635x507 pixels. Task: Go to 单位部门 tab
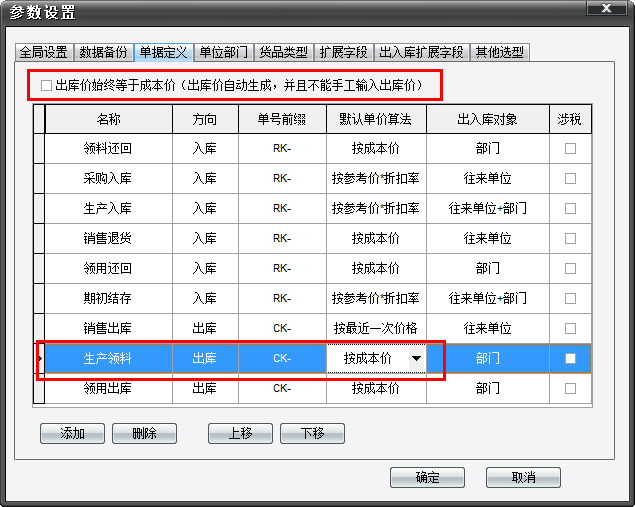coord(223,52)
